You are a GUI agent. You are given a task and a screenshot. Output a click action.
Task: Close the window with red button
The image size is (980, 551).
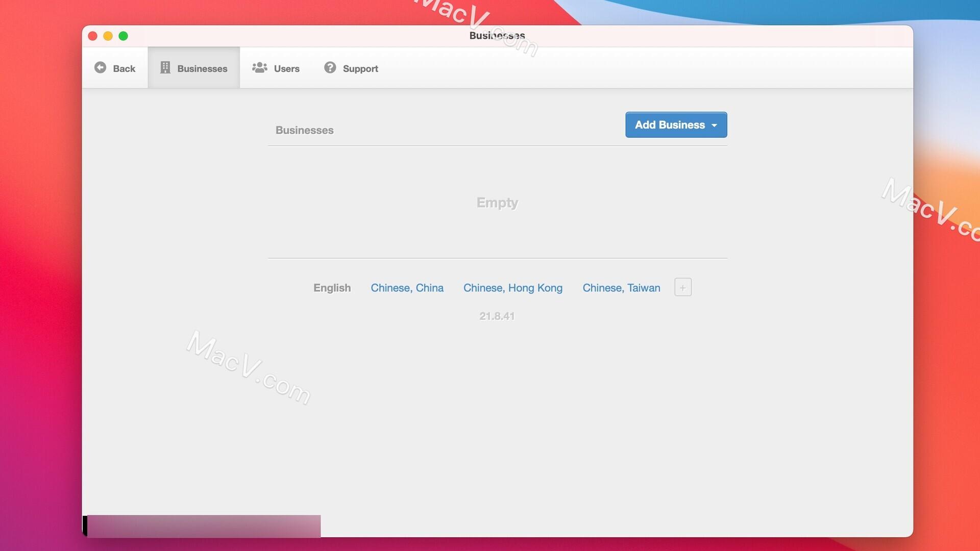(x=92, y=36)
